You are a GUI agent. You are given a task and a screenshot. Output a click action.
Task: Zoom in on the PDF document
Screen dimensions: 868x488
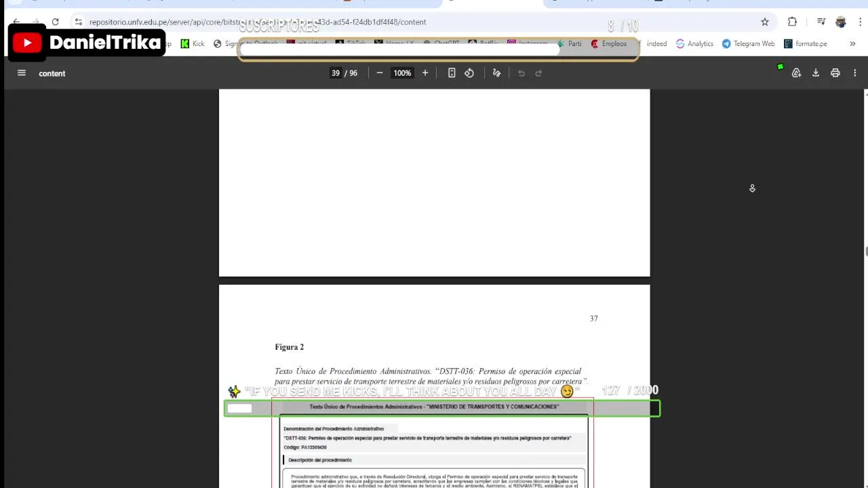pyautogui.click(x=425, y=73)
